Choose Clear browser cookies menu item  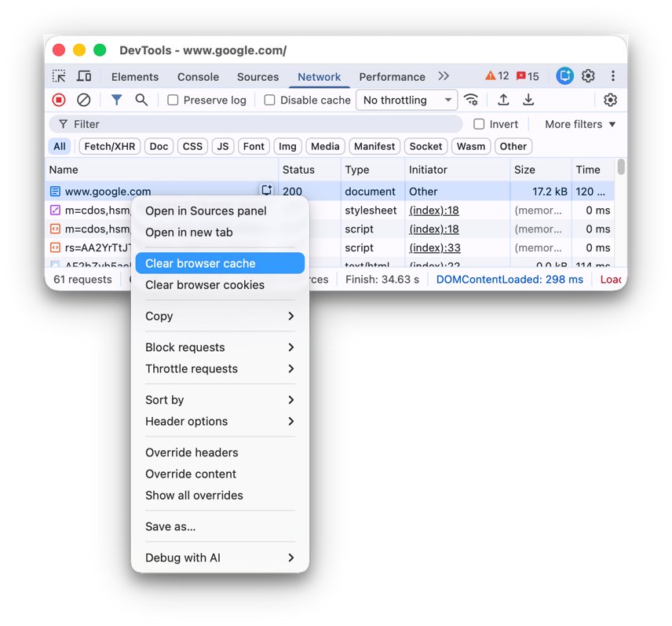[x=220, y=284]
